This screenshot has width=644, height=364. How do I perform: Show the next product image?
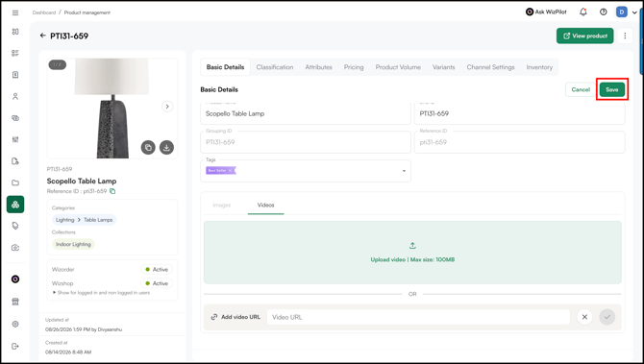click(167, 107)
